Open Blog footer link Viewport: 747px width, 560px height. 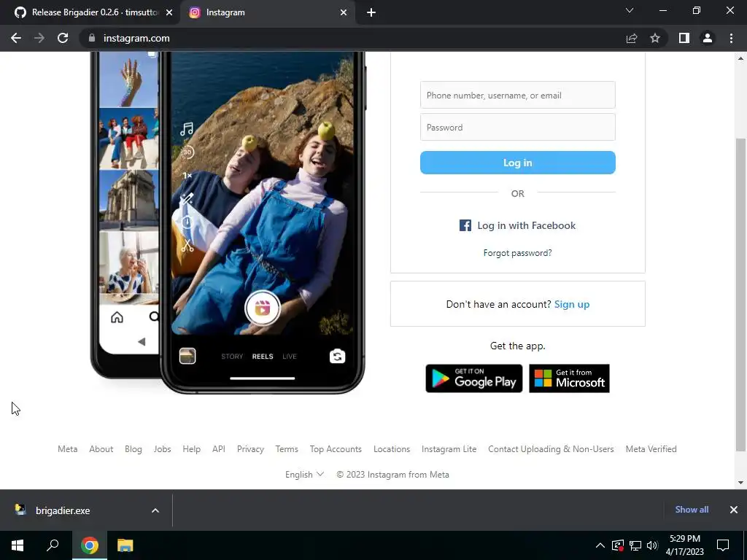click(133, 449)
